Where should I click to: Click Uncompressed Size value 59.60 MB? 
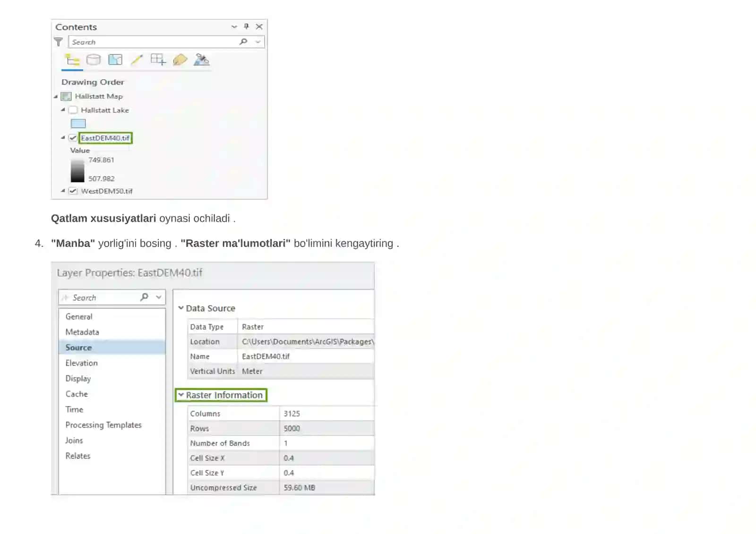(x=299, y=488)
